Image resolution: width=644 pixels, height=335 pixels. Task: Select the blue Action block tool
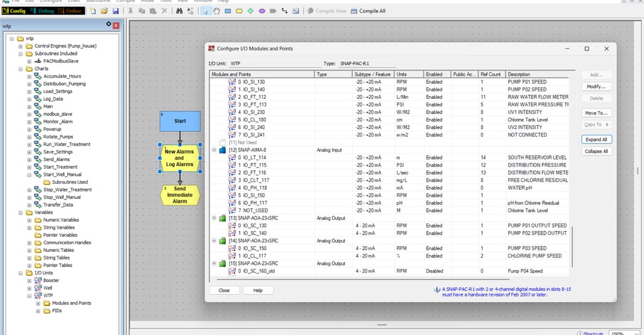[228, 11]
